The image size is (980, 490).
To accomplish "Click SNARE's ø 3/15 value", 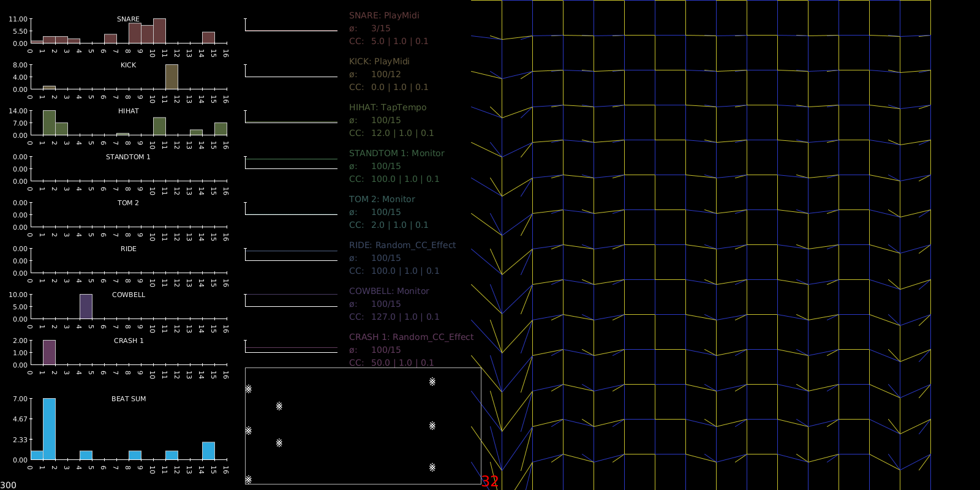I will (381, 28).
